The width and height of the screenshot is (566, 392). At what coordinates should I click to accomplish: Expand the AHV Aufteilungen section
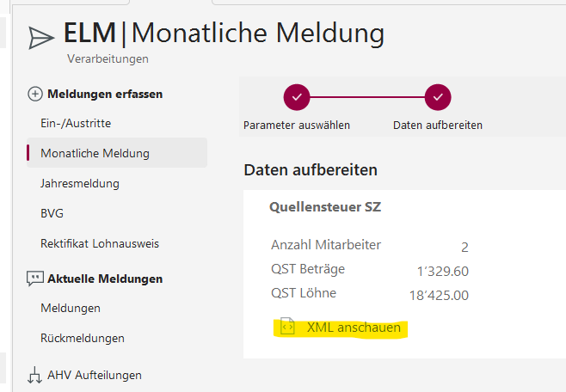tap(95, 375)
